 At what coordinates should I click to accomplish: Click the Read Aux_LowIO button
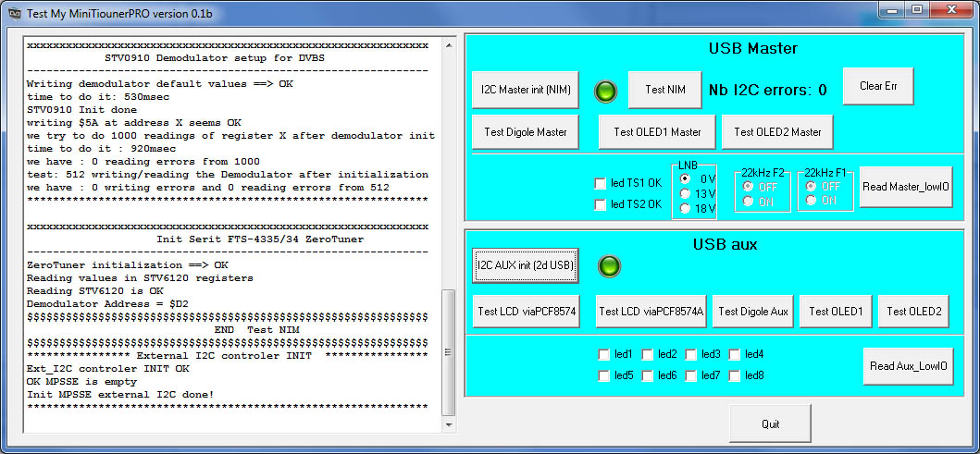908,366
